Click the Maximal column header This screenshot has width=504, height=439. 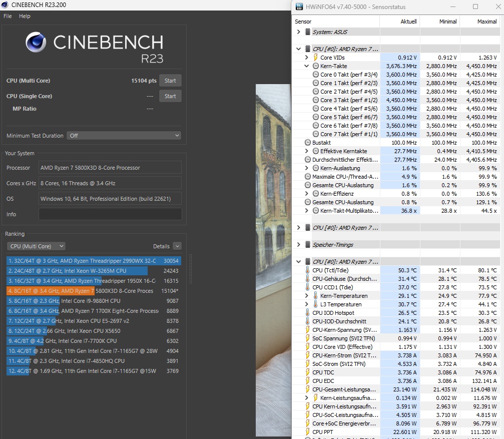coord(480,22)
